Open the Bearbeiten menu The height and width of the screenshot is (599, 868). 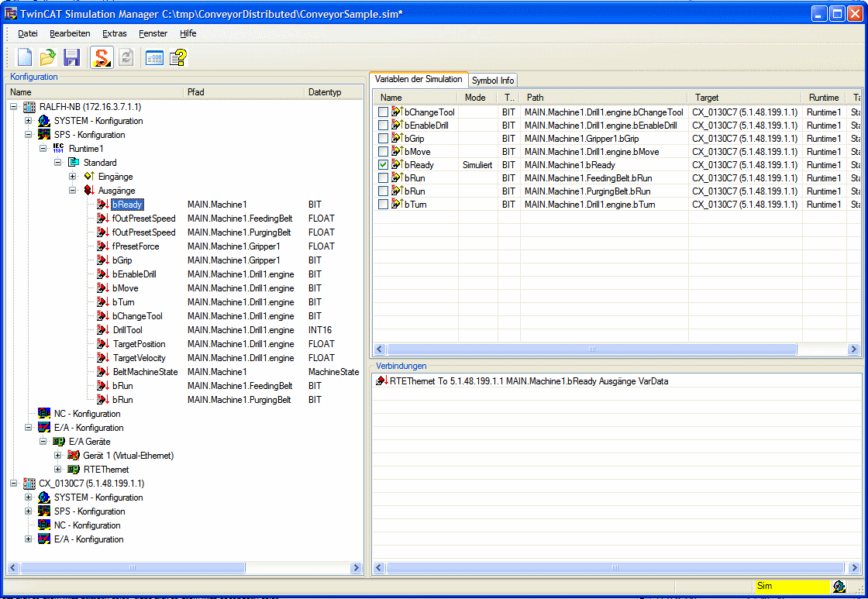pos(70,33)
